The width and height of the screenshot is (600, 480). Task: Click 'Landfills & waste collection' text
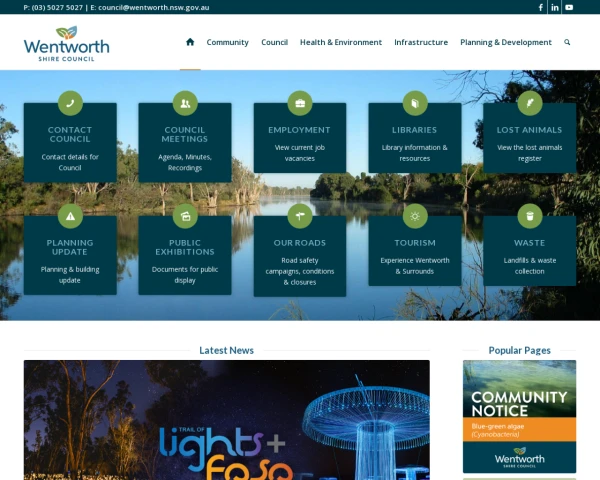point(530,266)
